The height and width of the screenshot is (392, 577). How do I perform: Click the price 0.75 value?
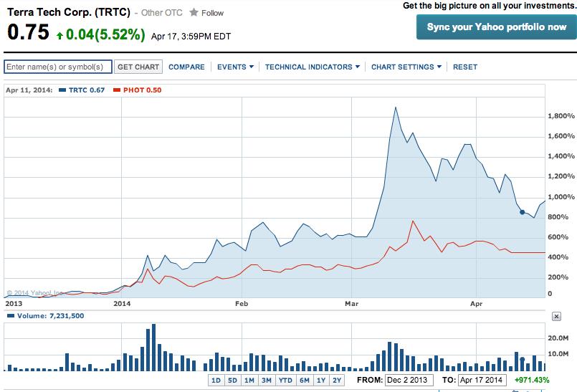pyautogui.click(x=29, y=32)
